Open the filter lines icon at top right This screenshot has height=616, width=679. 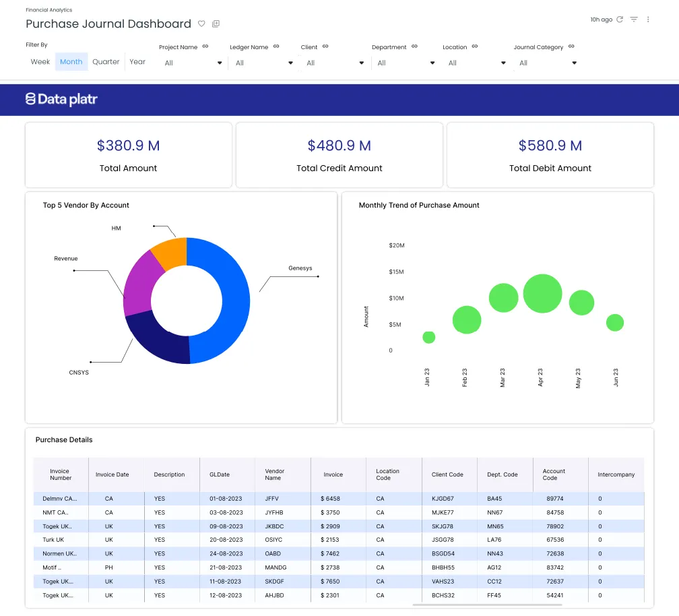pos(634,20)
